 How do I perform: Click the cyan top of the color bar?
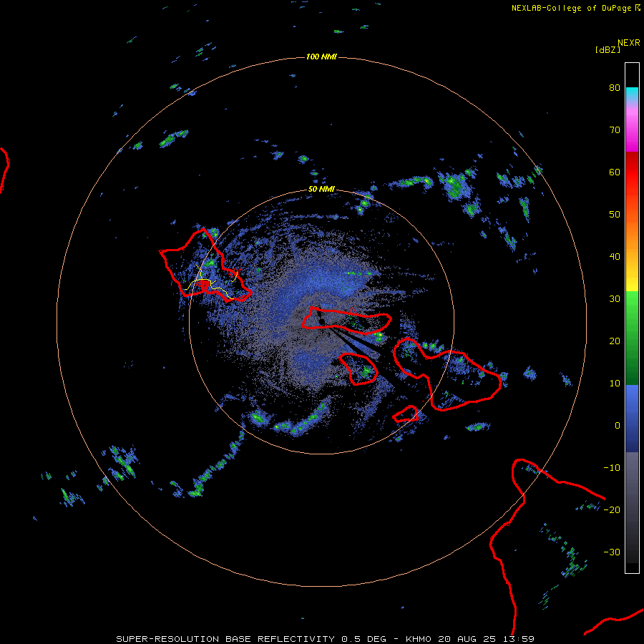click(x=632, y=92)
